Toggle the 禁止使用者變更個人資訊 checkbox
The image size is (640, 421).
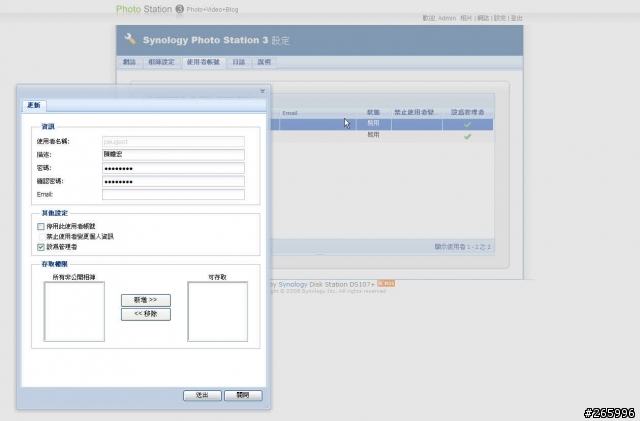coord(41,236)
